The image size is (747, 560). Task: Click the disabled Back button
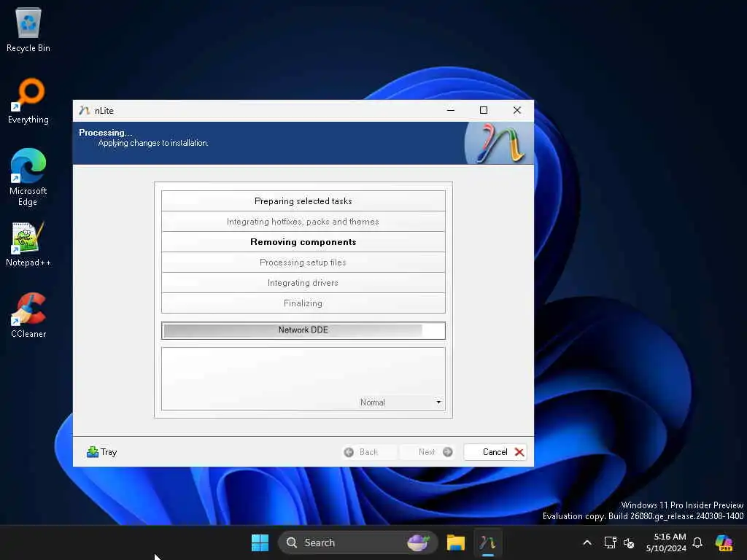click(x=369, y=452)
